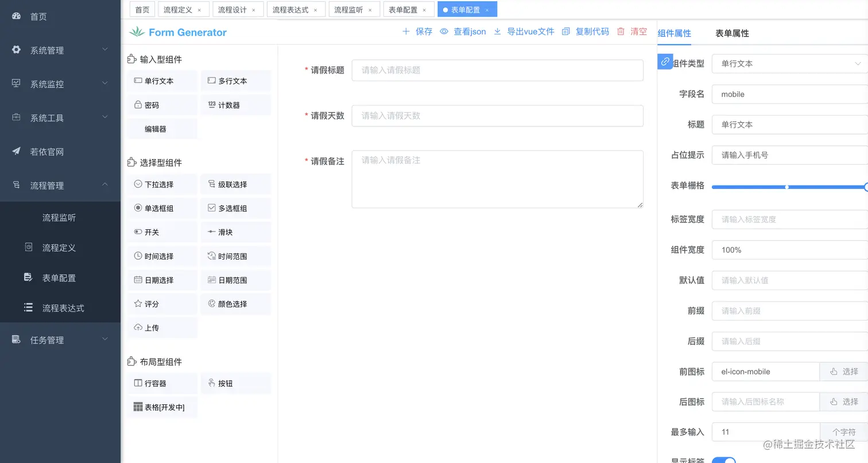The image size is (868, 463).
Task: Add the 评分 rating star component
Action: [x=162, y=304]
